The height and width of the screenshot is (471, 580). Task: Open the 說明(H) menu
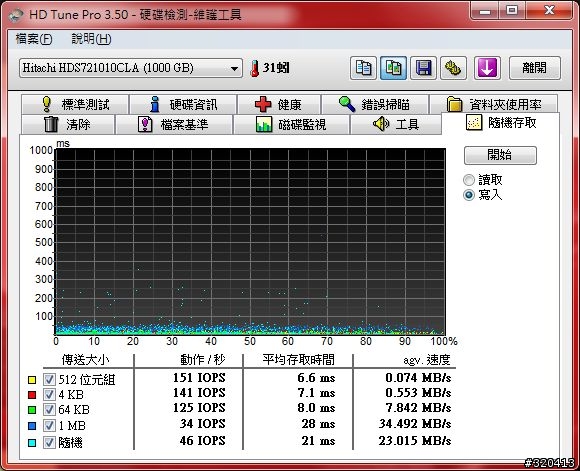point(91,39)
